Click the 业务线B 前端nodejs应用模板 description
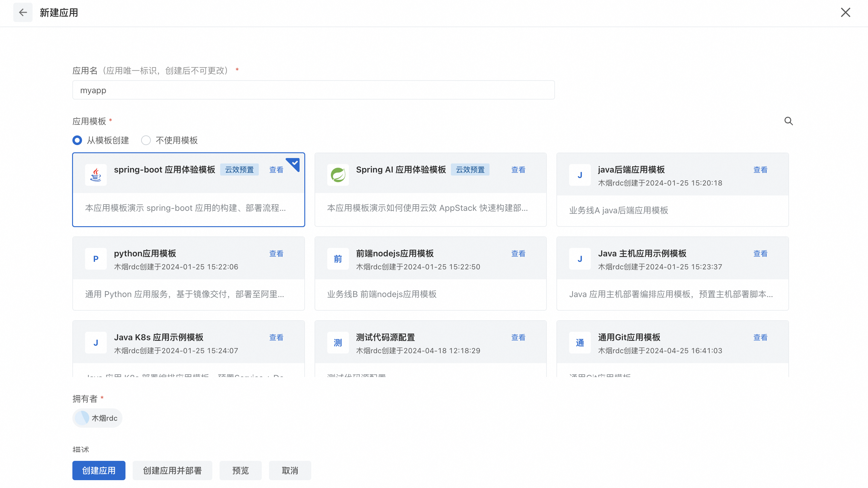 [382, 294]
